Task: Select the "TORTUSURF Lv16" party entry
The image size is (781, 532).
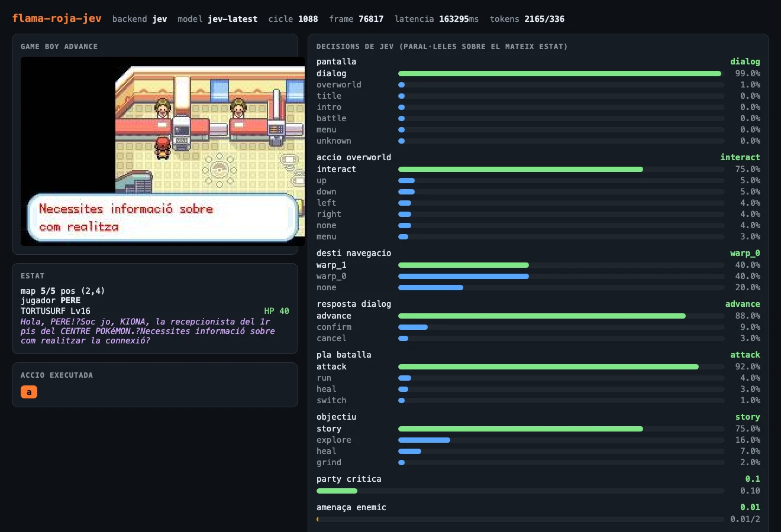Action: [x=56, y=311]
